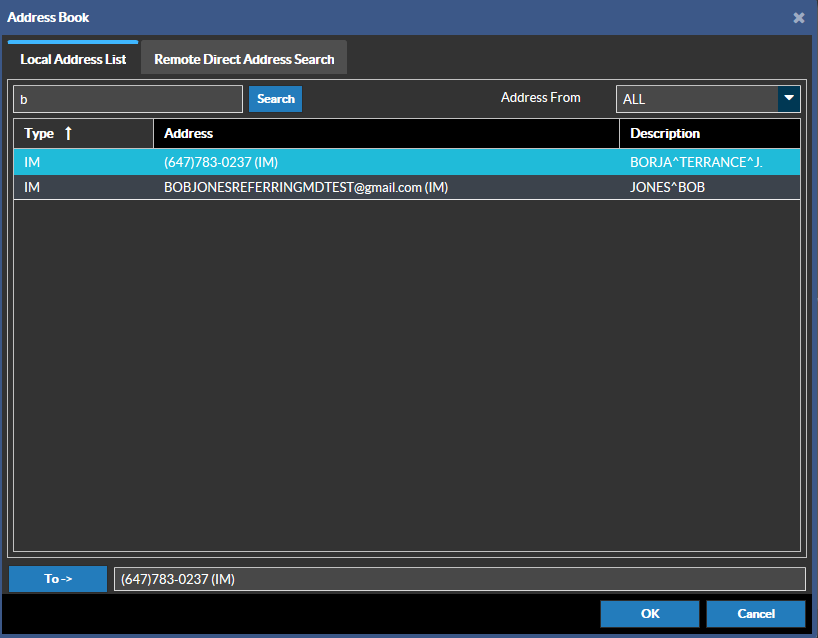Open Remote Direct Address Search tab
This screenshot has height=638, width=818.
coord(244,59)
